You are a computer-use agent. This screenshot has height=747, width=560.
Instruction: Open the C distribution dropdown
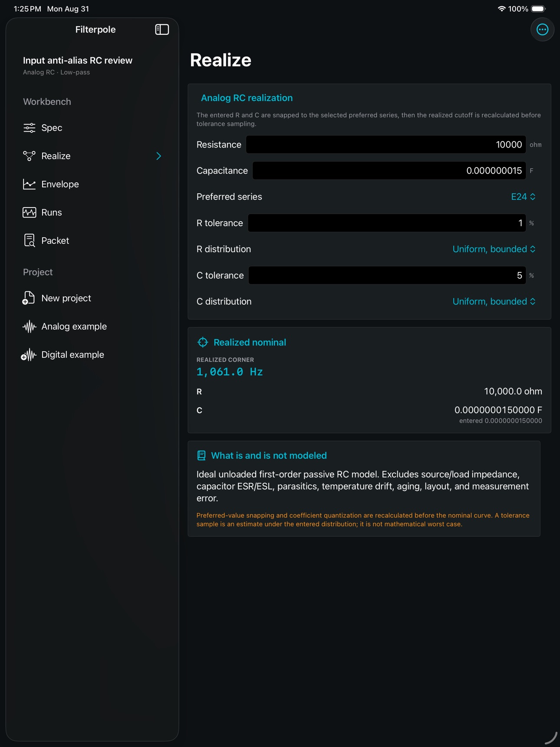(494, 301)
